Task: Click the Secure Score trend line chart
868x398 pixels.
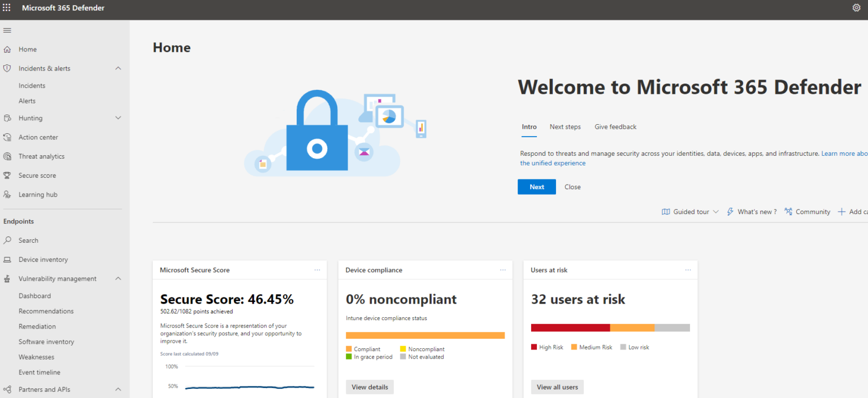Action: point(249,387)
